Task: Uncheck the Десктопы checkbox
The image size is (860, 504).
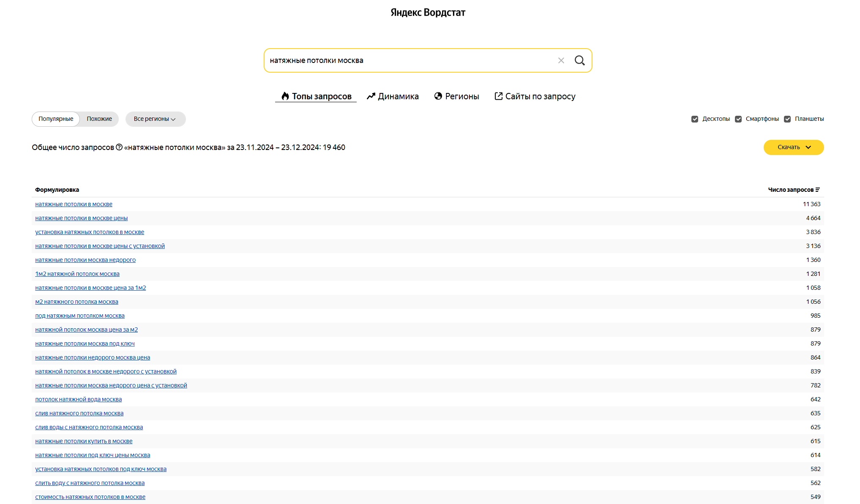Action: tap(695, 119)
